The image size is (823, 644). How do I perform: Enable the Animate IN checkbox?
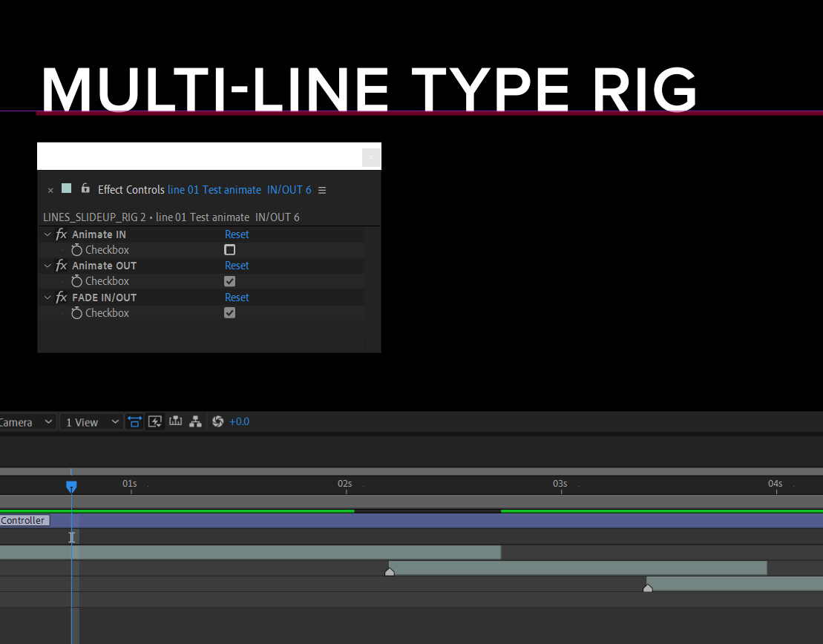(229, 250)
